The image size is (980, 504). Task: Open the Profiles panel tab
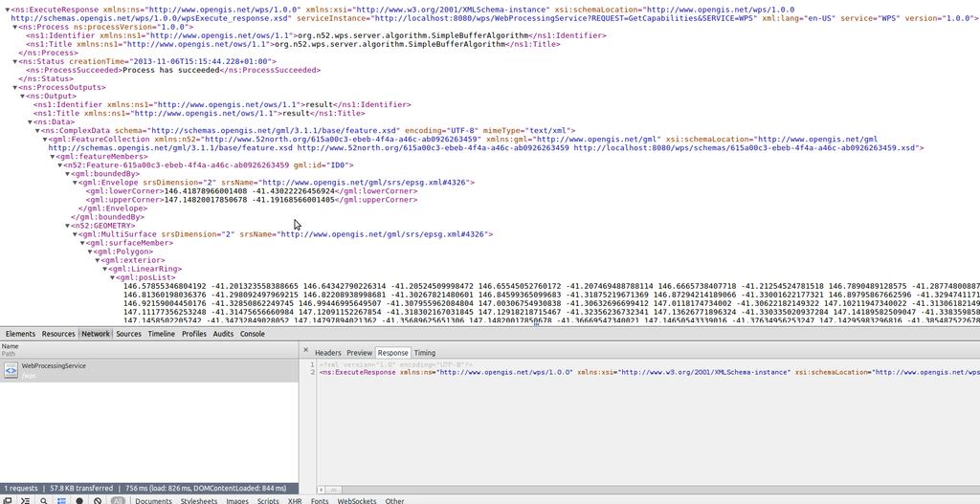click(193, 334)
